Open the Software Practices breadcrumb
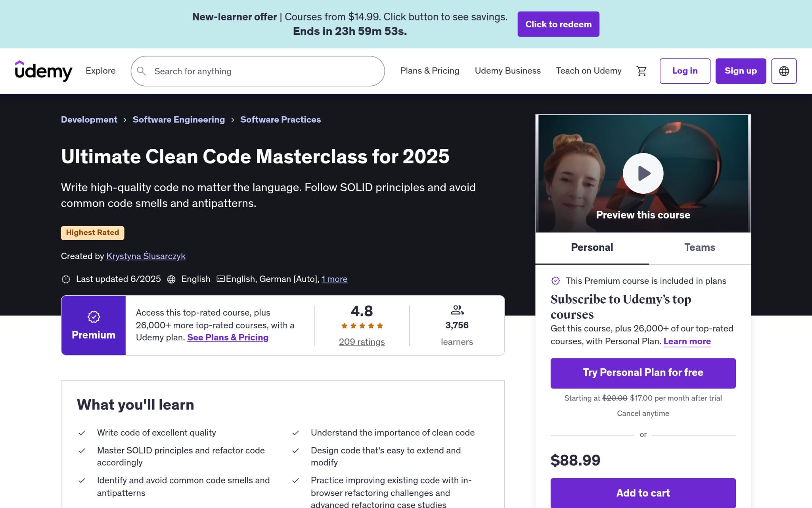The width and height of the screenshot is (812, 508). coord(281,119)
